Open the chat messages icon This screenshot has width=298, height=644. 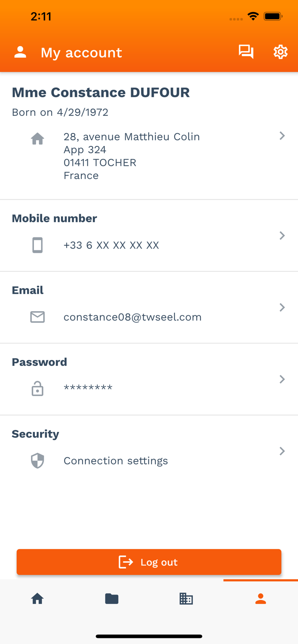(246, 52)
